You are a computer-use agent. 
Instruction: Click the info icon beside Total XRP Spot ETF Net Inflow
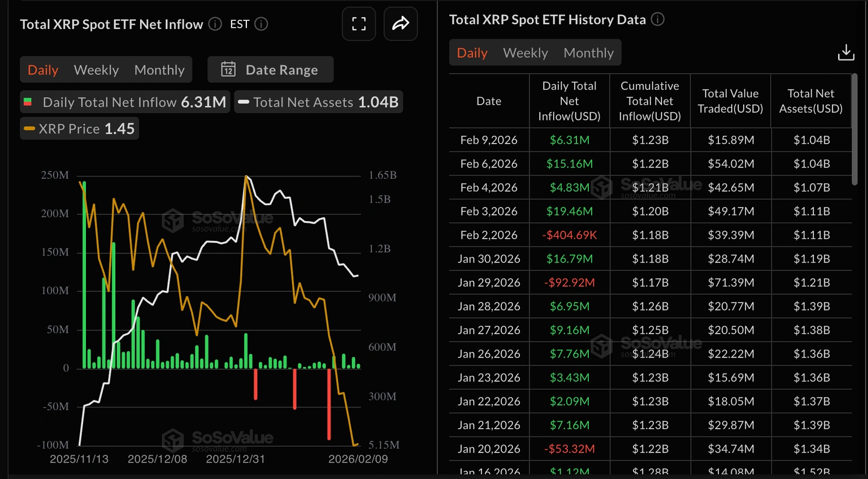(x=215, y=24)
